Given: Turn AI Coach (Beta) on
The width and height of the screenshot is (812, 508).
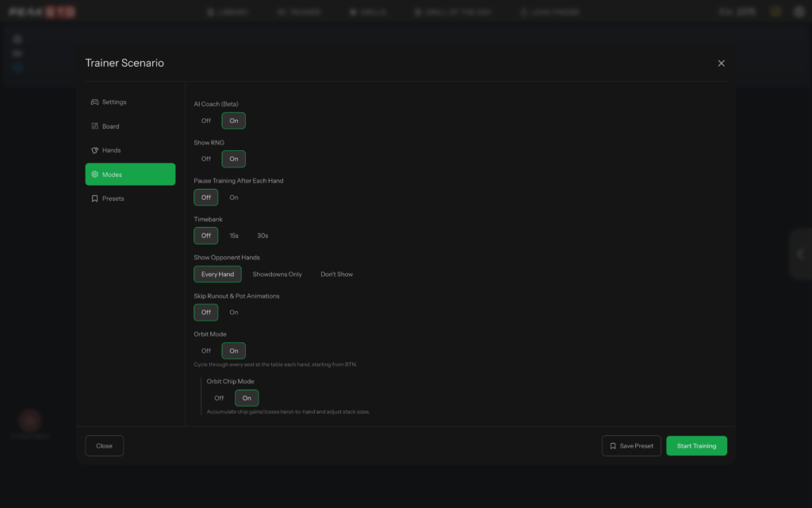Looking at the screenshot, I should (234, 121).
